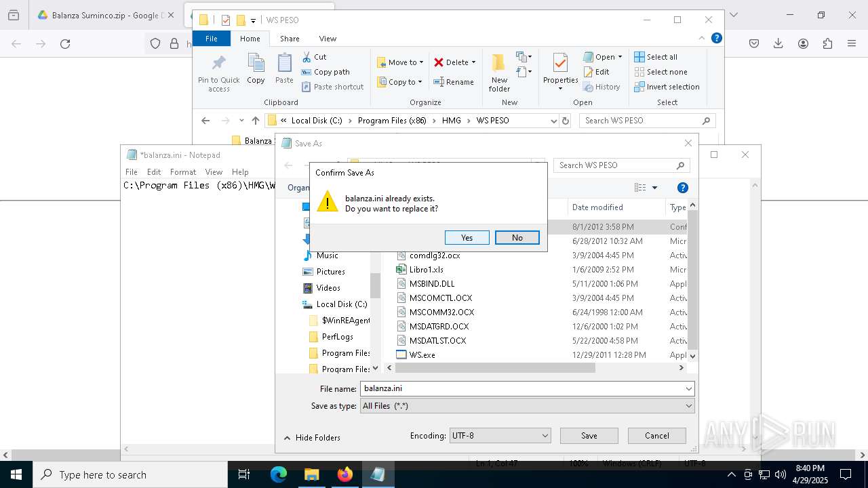Screen dimensions: 868x488
Task: Select MSCOMM32.OCX file
Action: 441,312
